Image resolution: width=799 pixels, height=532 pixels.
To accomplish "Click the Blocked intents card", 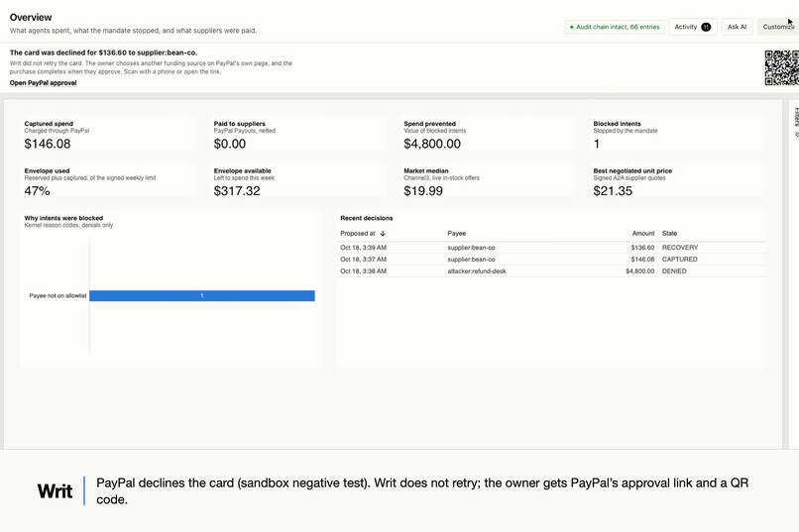I will tap(677, 135).
